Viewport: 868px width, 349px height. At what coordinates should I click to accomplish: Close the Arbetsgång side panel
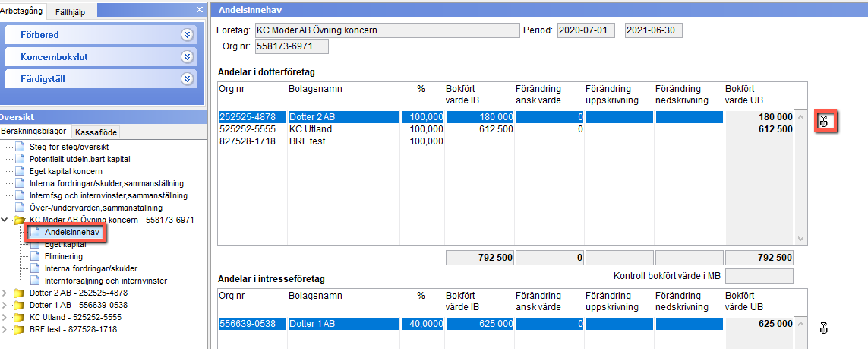click(200, 9)
